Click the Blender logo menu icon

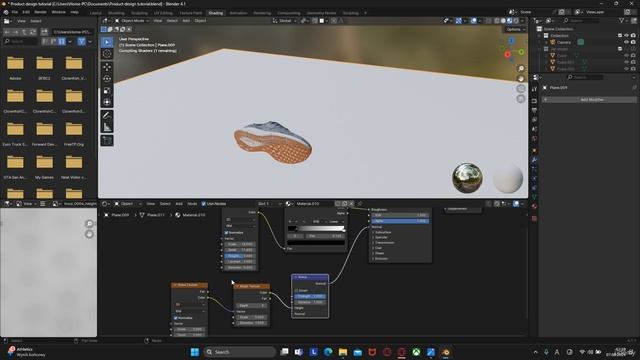(x=6, y=12)
